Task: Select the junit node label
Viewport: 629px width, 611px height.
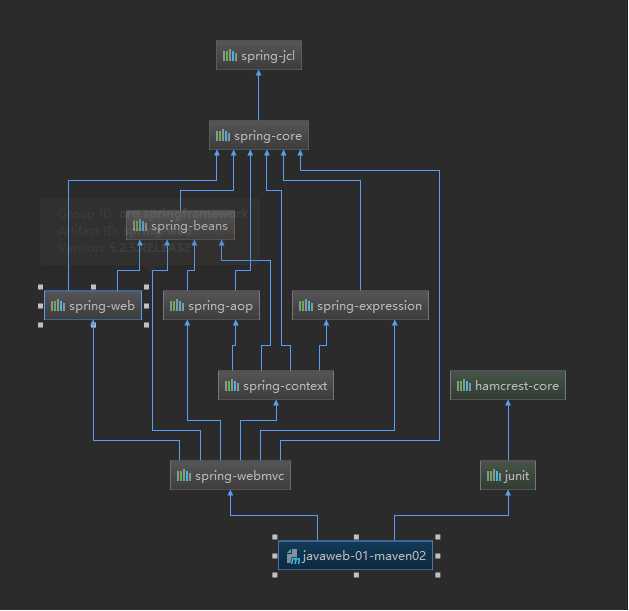Action: (517, 476)
